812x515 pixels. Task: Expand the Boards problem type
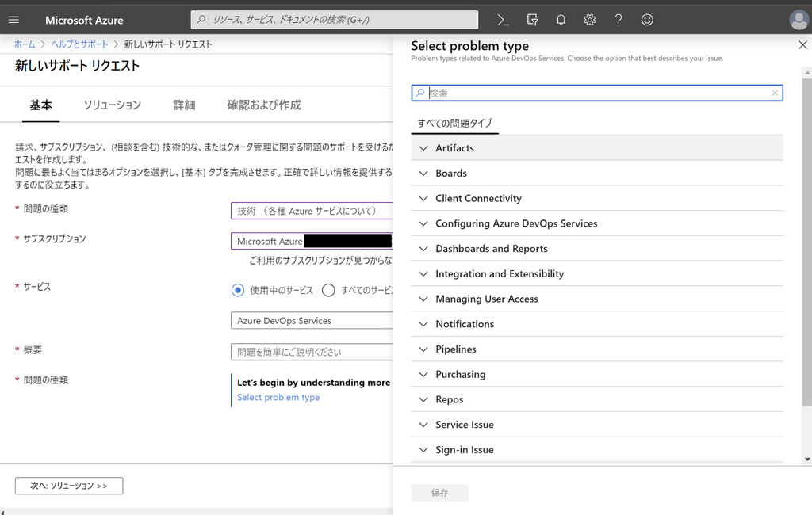(597, 174)
